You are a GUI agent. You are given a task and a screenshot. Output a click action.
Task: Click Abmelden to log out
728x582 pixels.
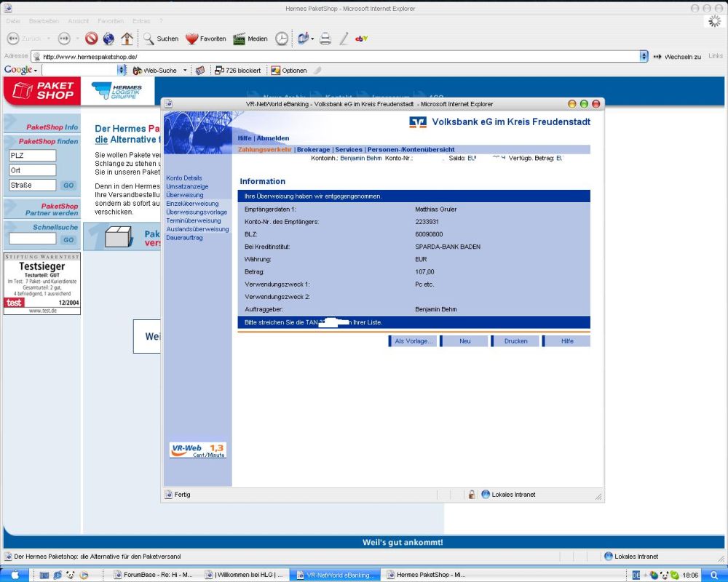pyautogui.click(x=273, y=138)
